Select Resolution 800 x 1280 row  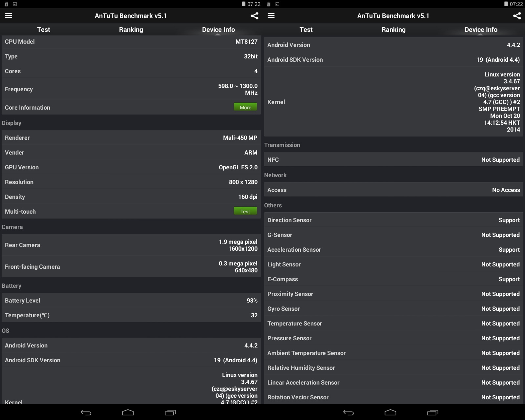(131, 182)
